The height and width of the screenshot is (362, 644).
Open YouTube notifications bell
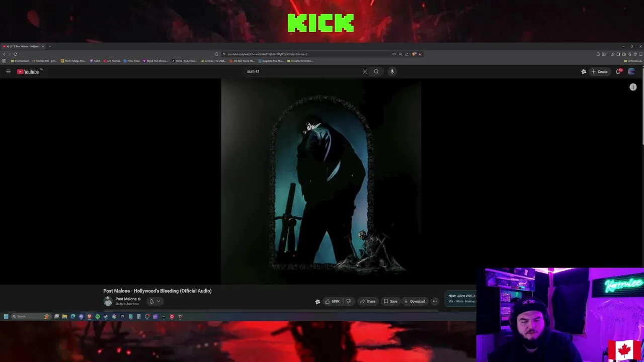click(x=619, y=71)
